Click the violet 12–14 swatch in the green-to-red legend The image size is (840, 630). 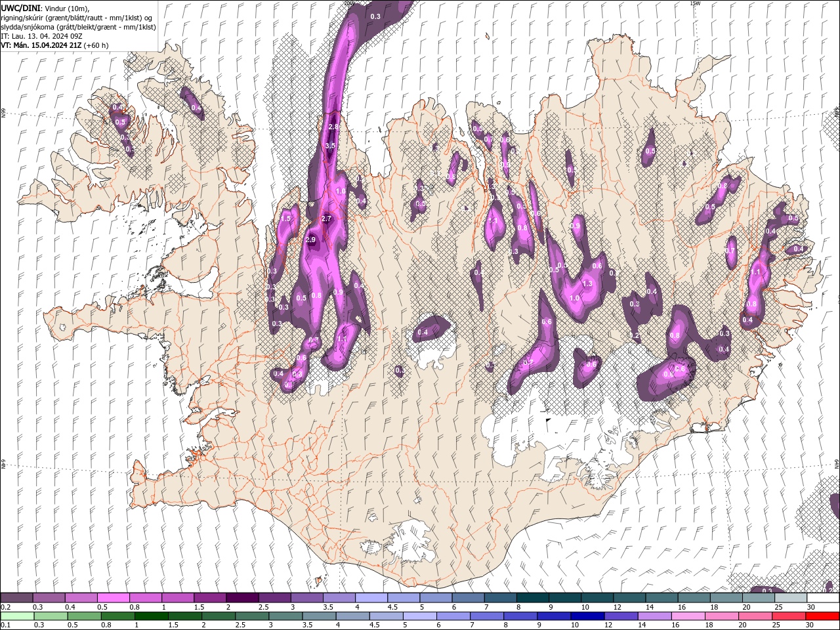[621, 616]
